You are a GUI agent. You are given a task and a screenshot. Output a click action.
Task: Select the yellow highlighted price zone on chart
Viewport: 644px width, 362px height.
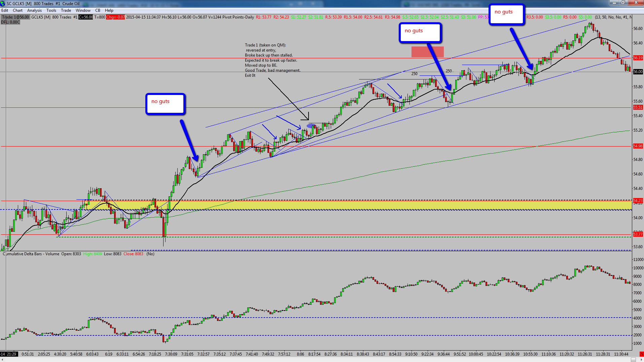358,205
